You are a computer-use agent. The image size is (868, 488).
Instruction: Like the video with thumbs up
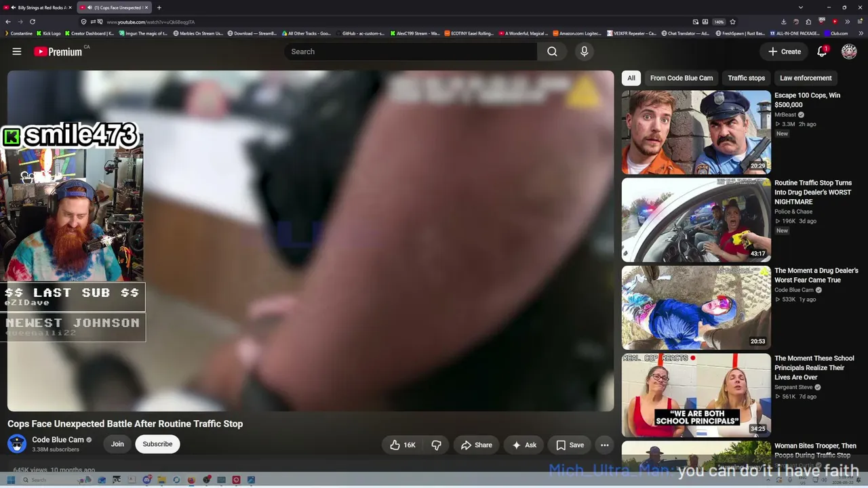point(403,445)
